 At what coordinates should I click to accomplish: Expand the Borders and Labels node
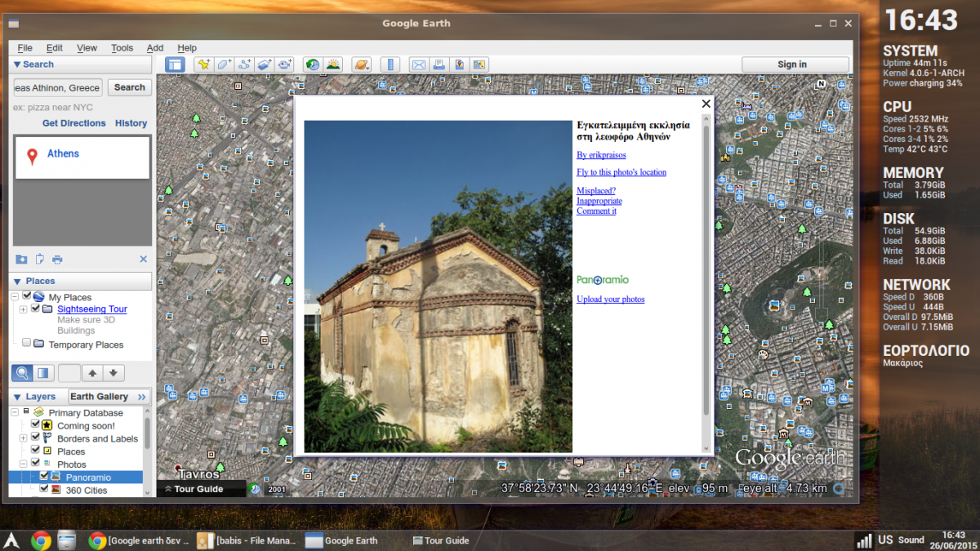pos(23,438)
